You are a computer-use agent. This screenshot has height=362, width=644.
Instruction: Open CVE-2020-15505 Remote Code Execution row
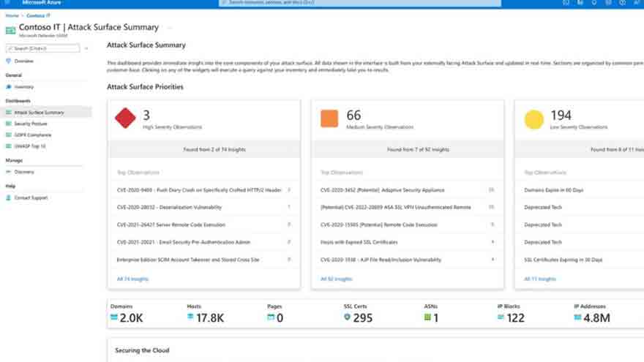[408, 225]
